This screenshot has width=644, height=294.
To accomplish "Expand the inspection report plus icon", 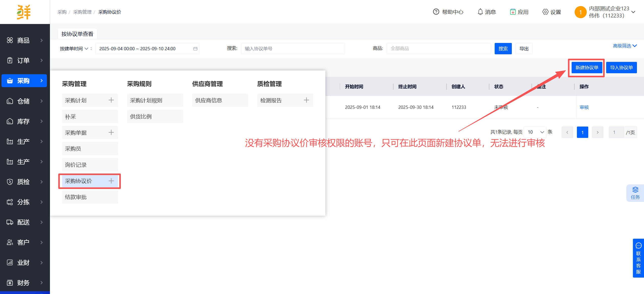I will pyautogui.click(x=306, y=100).
